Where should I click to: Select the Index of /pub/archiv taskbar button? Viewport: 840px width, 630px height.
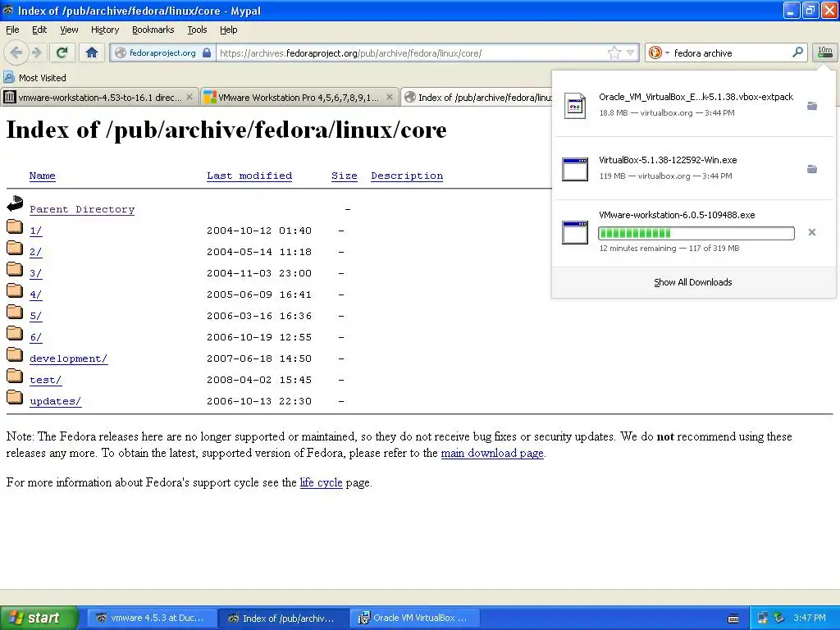click(x=283, y=619)
